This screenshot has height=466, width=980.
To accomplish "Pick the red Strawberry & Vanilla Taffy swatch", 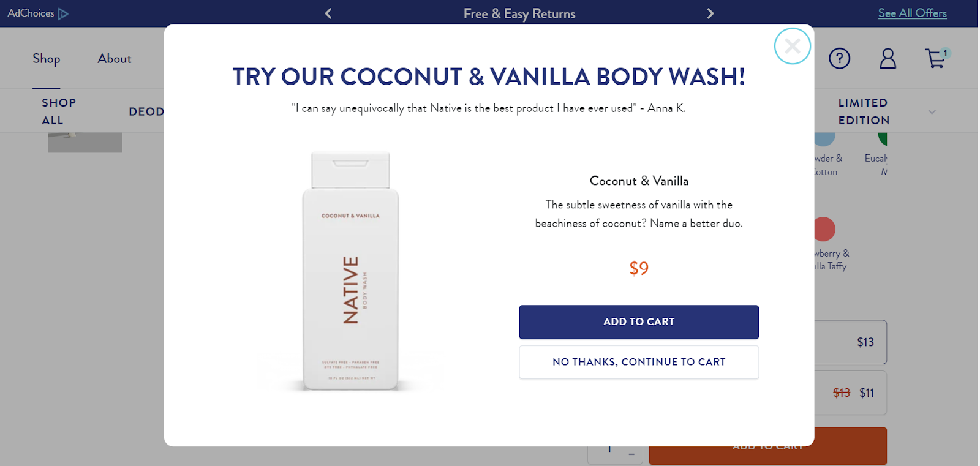I will click(x=824, y=229).
